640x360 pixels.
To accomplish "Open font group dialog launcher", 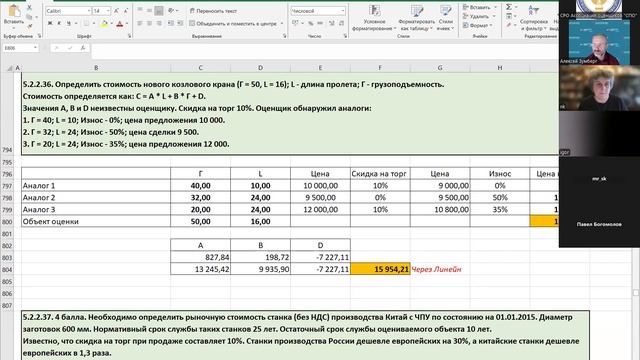I will (129, 36).
